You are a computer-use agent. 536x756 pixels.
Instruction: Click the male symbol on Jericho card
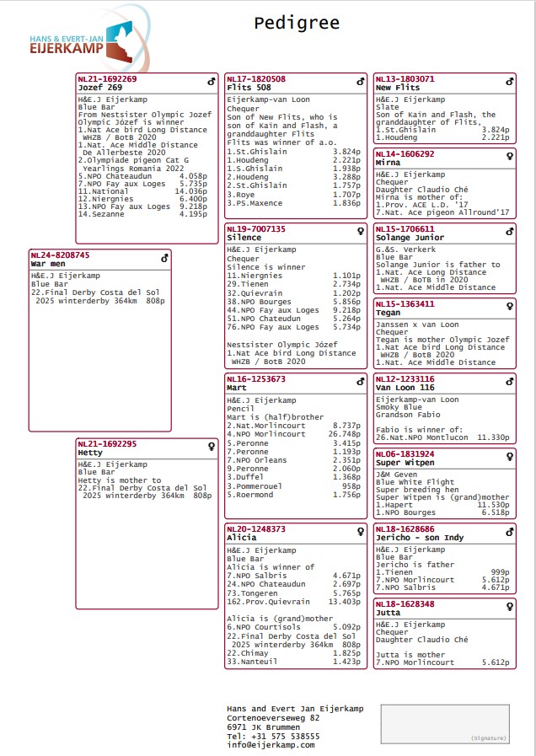coord(509,532)
